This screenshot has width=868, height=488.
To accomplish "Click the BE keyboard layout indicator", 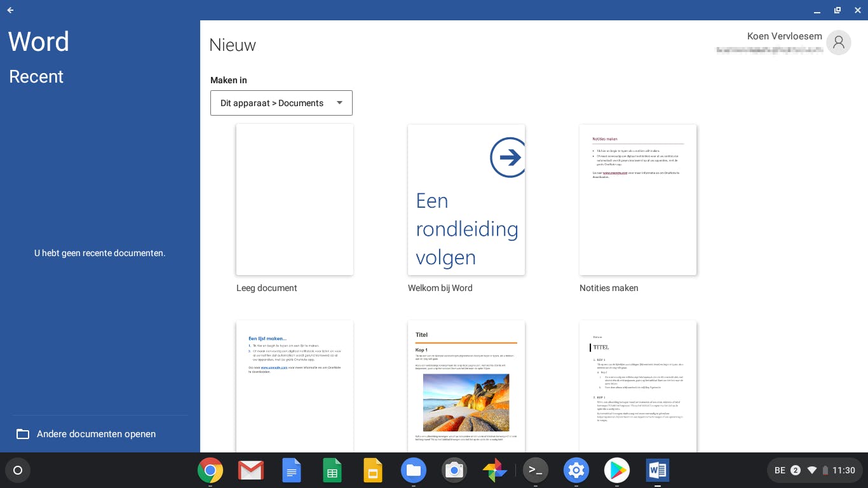I will (x=780, y=471).
